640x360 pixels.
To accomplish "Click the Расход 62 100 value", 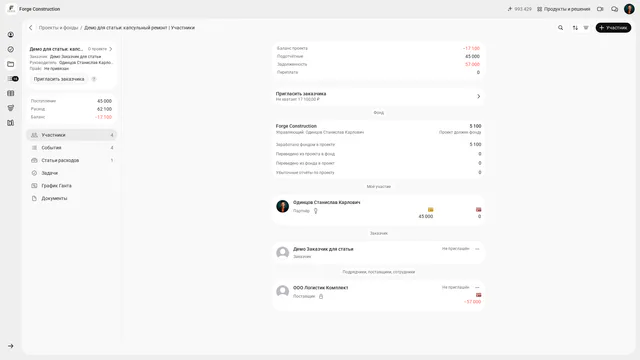I will pyautogui.click(x=104, y=109).
